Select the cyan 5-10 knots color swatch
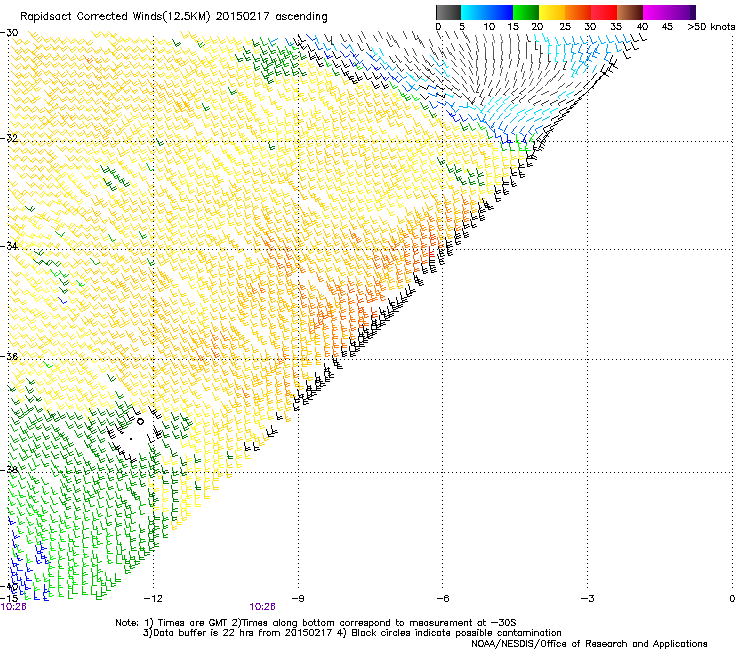The width and height of the screenshot is (740, 650). coord(474,12)
